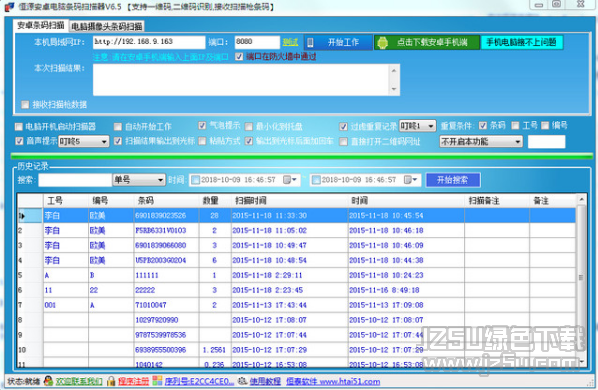
Task: Enable 自动开始工作 checkbox
Action: 118,127
